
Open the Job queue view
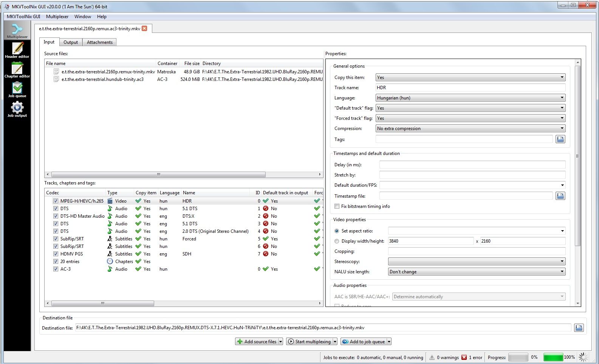click(17, 90)
